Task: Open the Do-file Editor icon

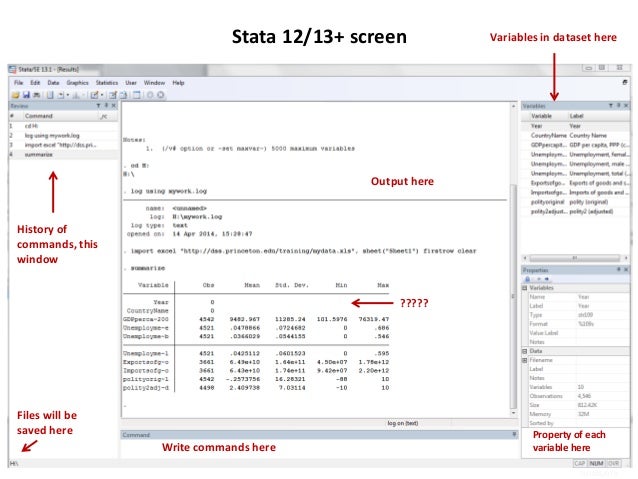Action: [94, 95]
